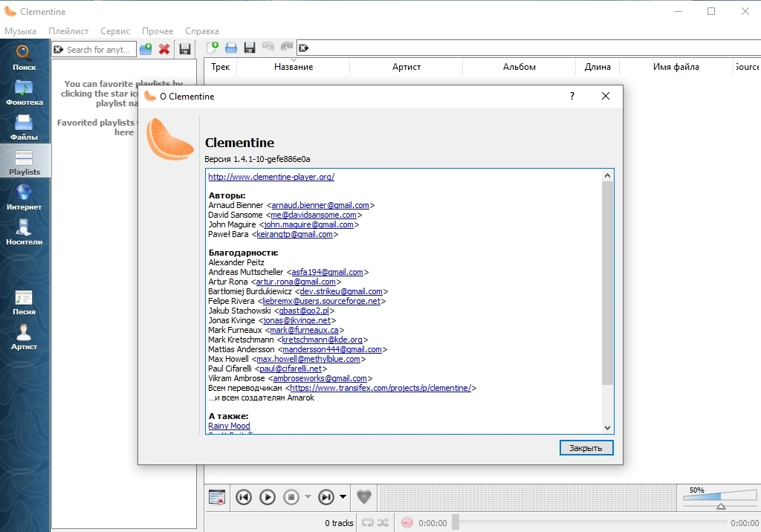Click the clear playlist icon near the player controls
Screen dimensions: 761x532
click(x=217, y=497)
